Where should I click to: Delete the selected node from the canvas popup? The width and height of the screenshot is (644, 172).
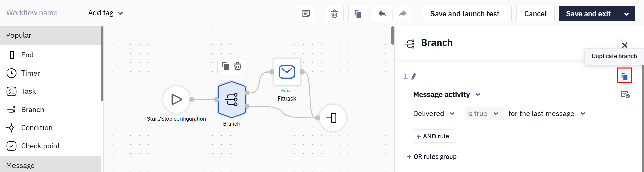point(238,66)
